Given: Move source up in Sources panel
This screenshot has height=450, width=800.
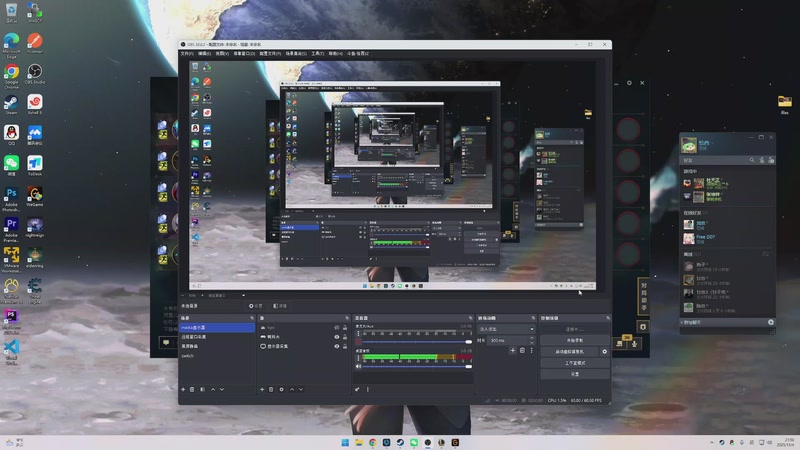Looking at the screenshot, I should coord(292,389).
